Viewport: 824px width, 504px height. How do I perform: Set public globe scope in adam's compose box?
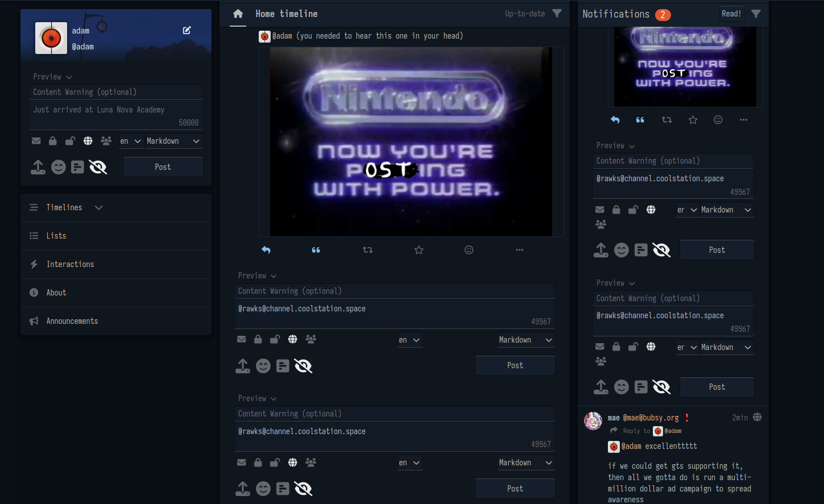coord(88,141)
